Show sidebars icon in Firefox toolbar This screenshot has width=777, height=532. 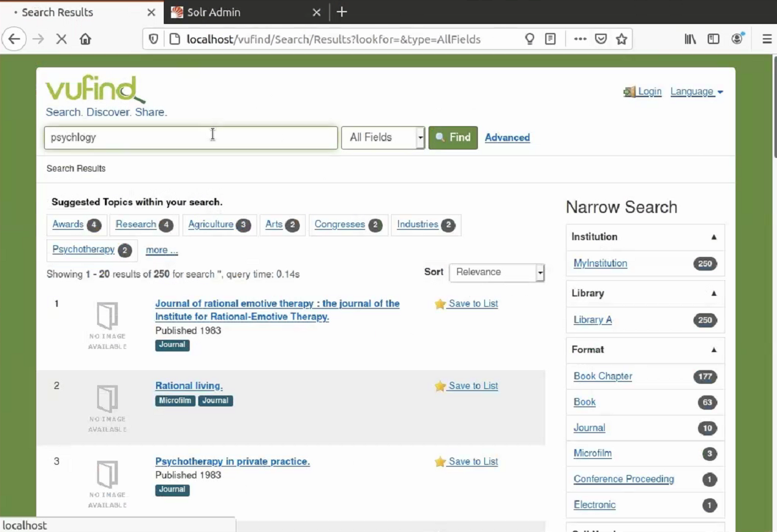click(714, 39)
